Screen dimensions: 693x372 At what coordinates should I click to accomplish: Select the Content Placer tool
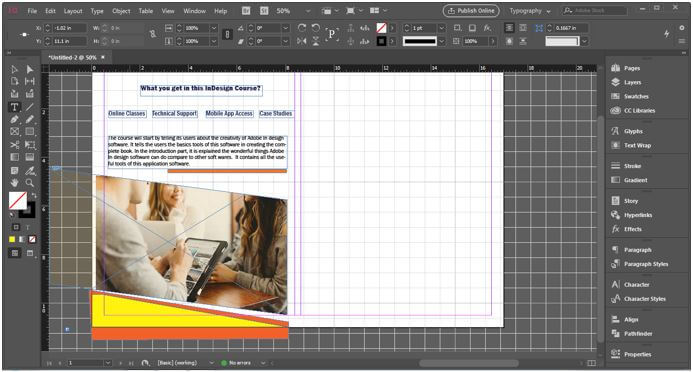click(x=30, y=94)
